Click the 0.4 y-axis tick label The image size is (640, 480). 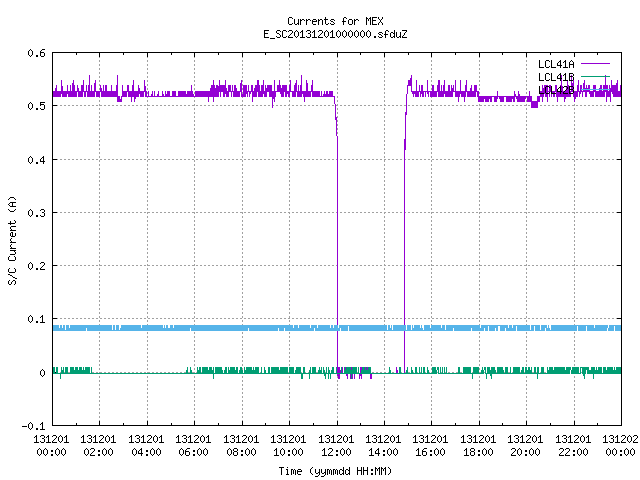pyautogui.click(x=36, y=160)
